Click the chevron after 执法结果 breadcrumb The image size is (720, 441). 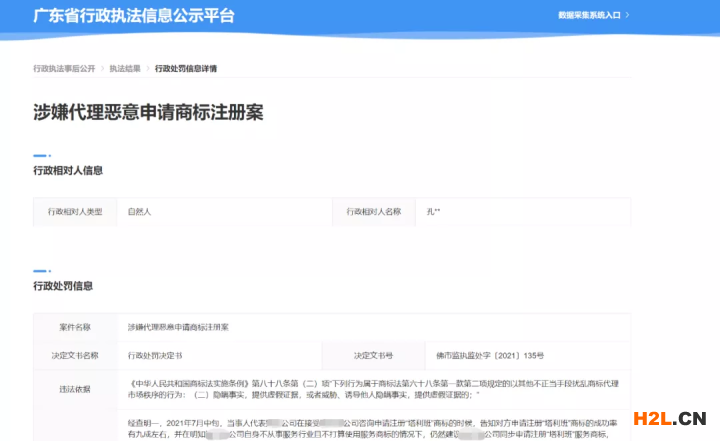(148, 69)
